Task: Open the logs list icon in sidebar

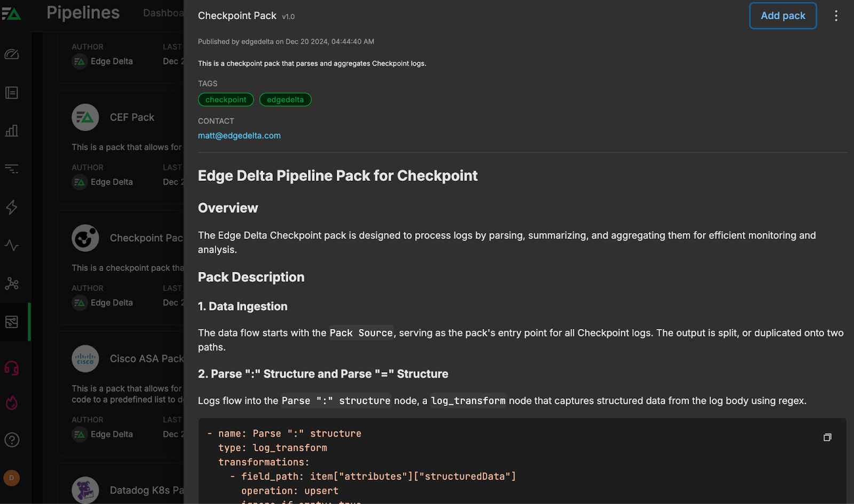Action: pos(12,93)
